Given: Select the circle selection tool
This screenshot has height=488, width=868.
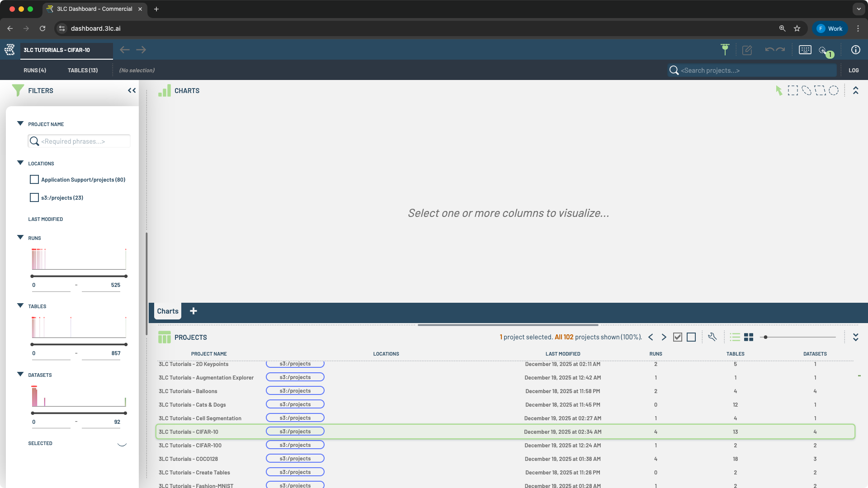Looking at the screenshot, I should point(834,91).
